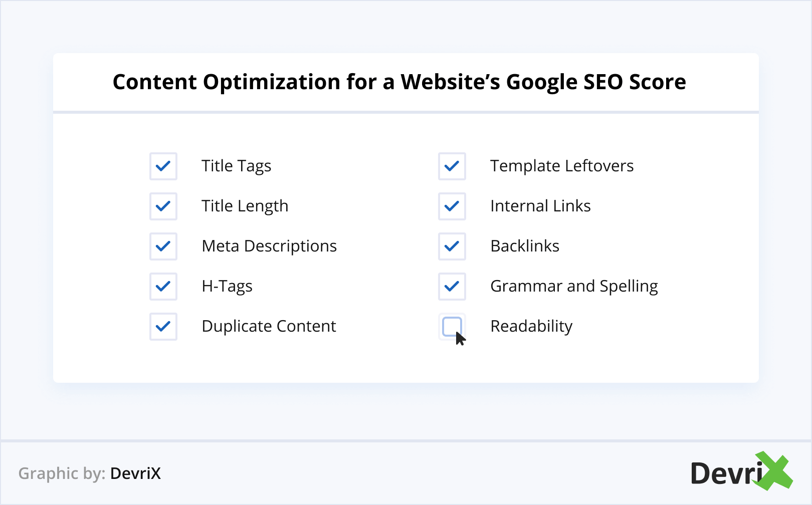Uncheck the Internal Links checkbox
Image resolution: width=812 pixels, height=505 pixels.
452,206
